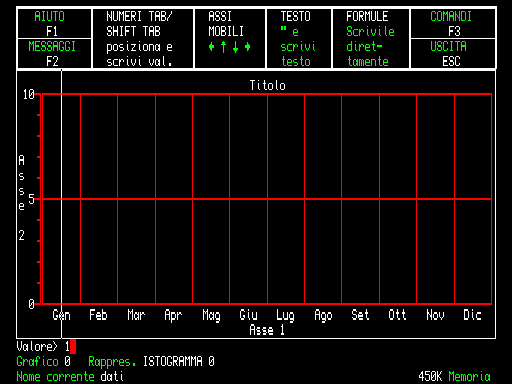Click Giu month label
The height and width of the screenshot is (384, 512).
pyautogui.click(x=248, y=315)
